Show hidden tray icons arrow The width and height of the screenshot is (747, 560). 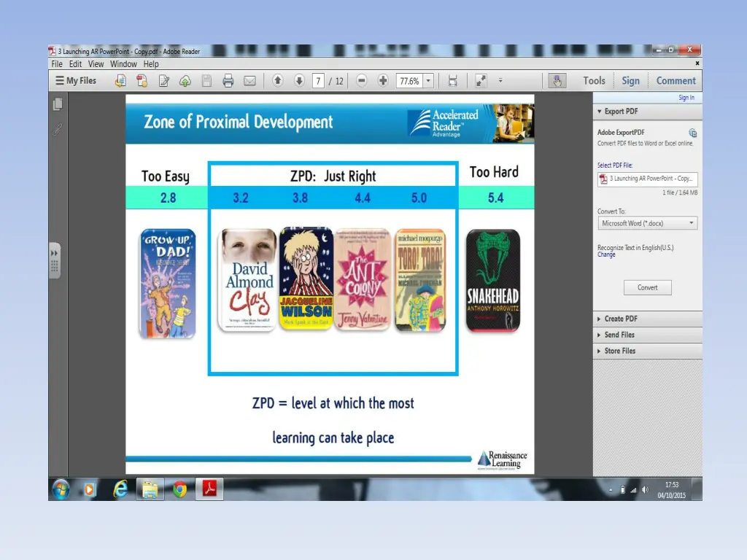click(611, 490)
